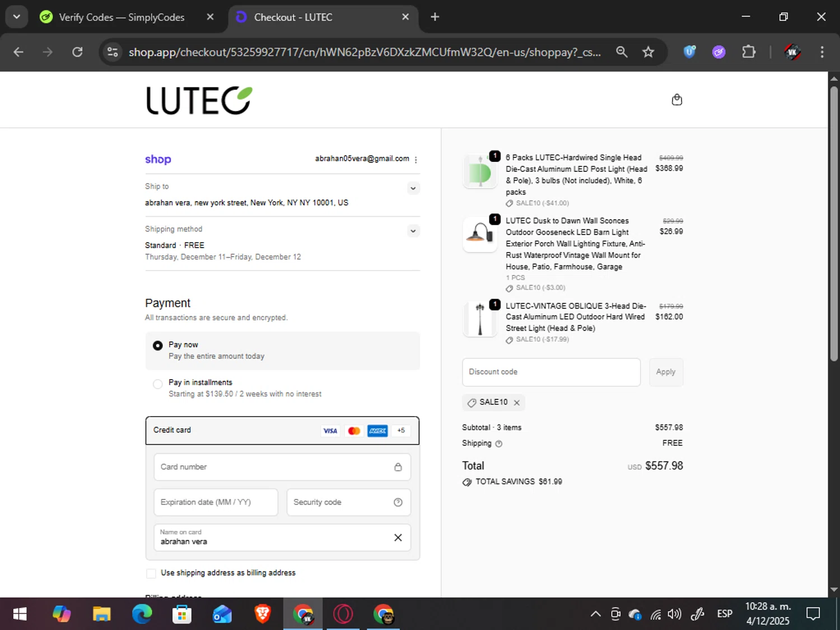This screenshot has width=840, height=630.
Task: Open the security code help icon
Action: [x=398, y=502]
